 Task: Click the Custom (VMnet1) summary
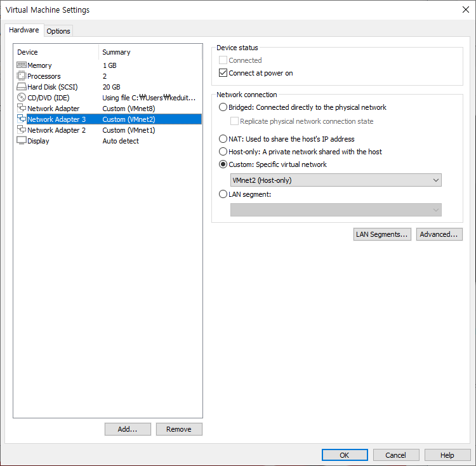[129, 130]
